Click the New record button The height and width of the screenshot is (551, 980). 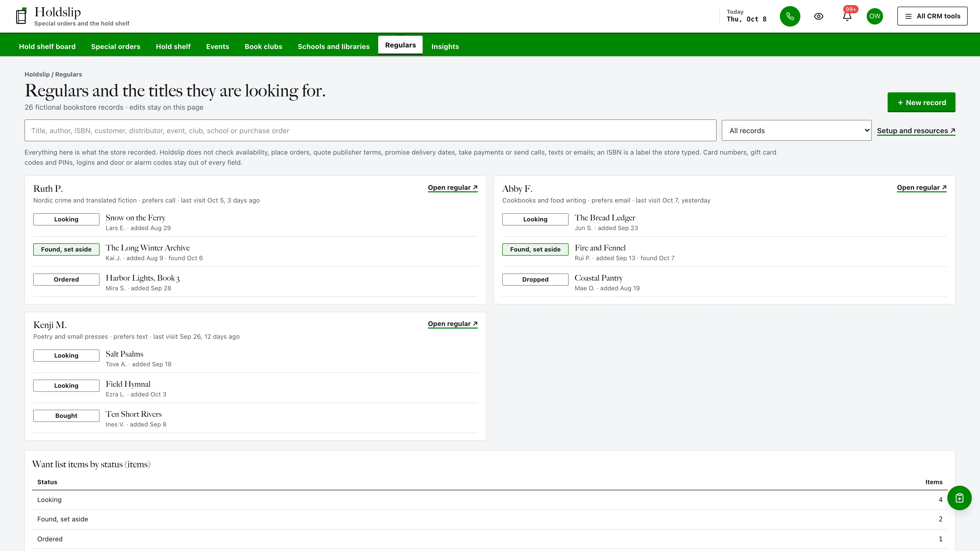click(921, 102)
